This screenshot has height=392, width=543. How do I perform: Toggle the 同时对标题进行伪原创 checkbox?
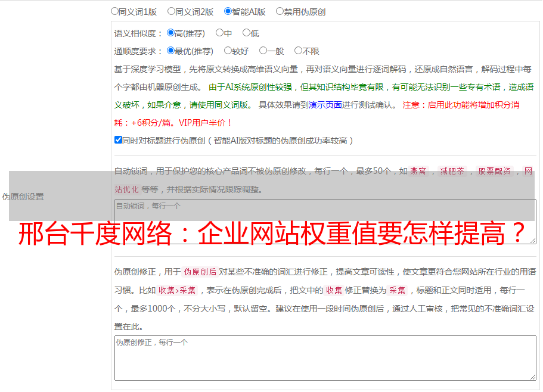(x=118, y=140)
